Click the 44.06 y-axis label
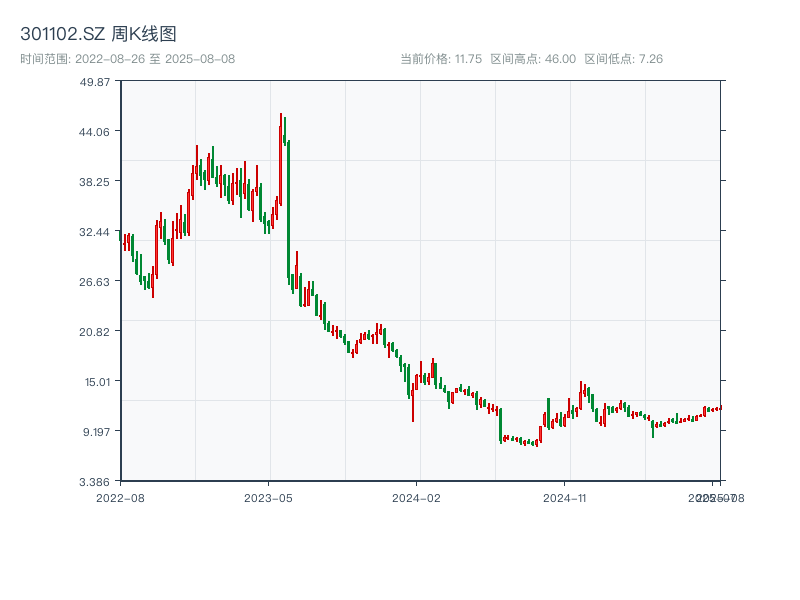 tap(96, 131)
